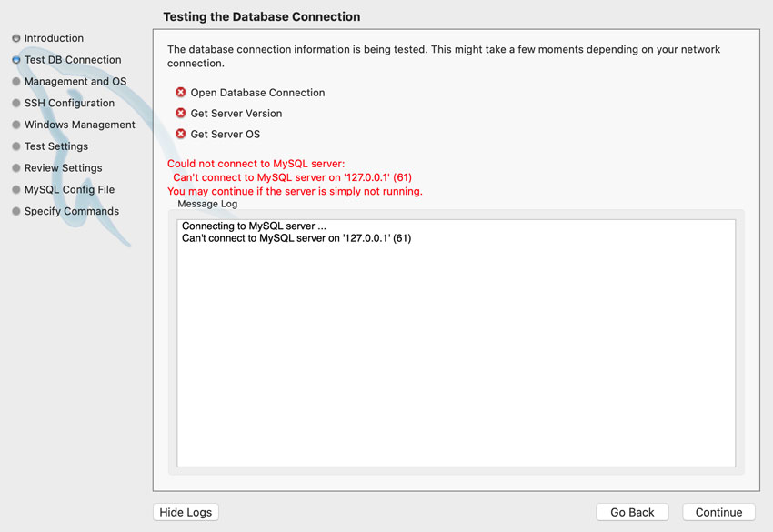Screen dimensions: 773x532
Task: Click the Hide Logs button
Action: point(186,512)
